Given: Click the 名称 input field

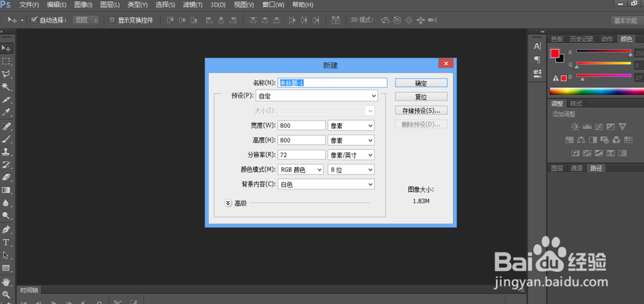Looking at the screenshot, I should tap(333, 82).
